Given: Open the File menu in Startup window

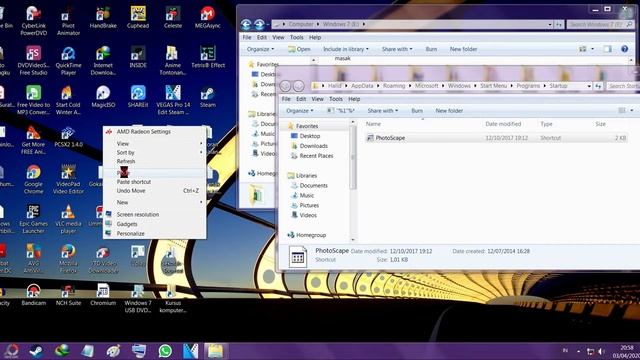Looking at the screenshot, I should [286, 99].
